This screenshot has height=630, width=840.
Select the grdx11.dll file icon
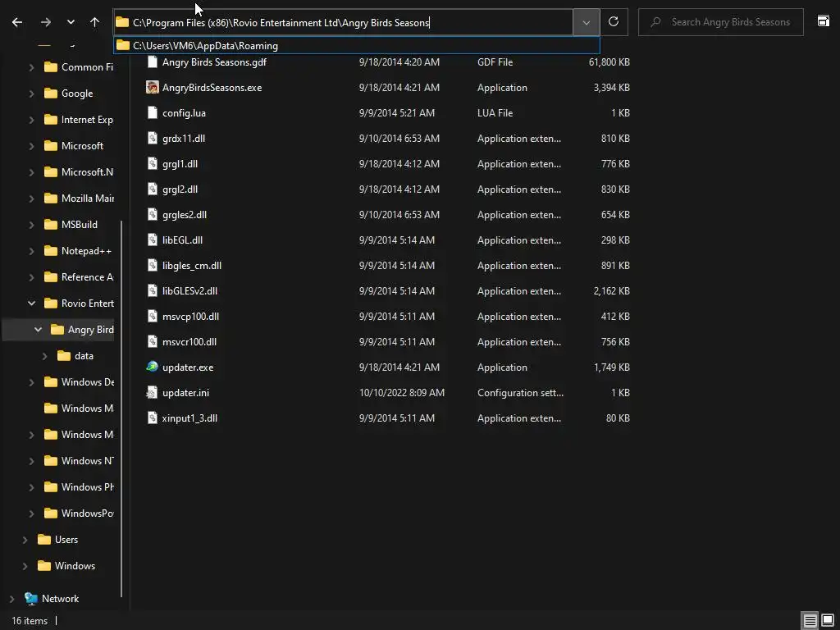152,138
